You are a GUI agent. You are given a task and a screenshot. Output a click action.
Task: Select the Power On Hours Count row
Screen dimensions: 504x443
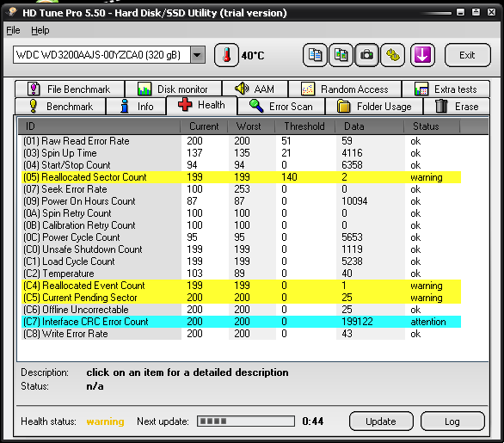(x=241, y=201)
